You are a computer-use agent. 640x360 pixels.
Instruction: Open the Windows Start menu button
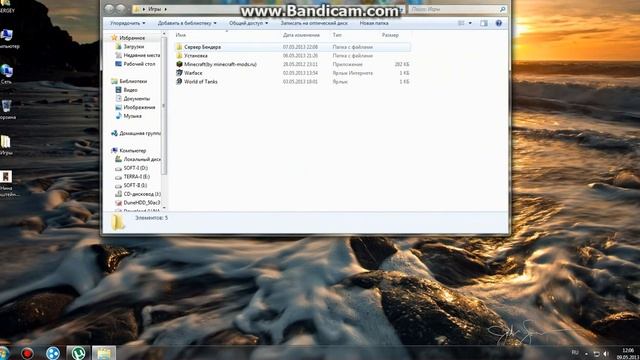[4, 353]
